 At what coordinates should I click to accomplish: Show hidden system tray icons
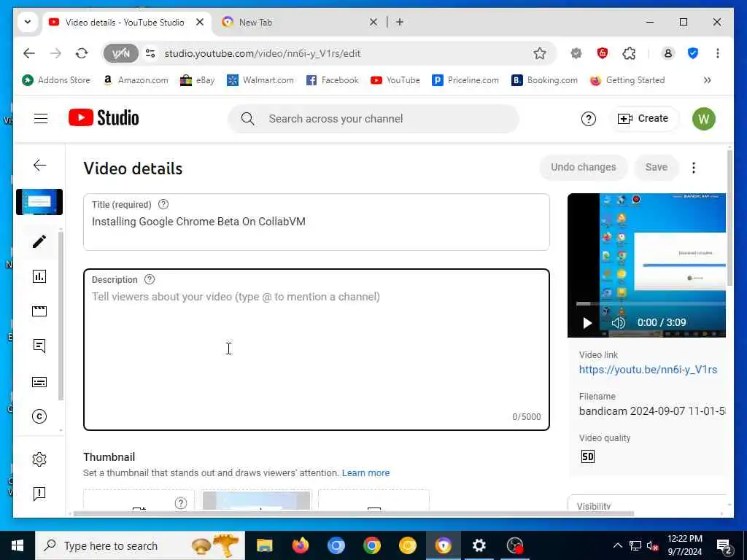[617, 545]
